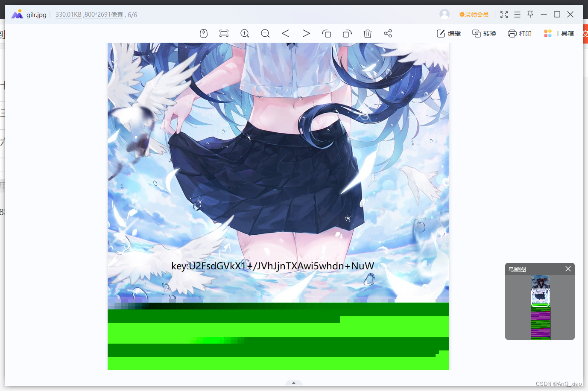Click the 800*2691像素 dimensions text
The width and height of the screenshot is (588, 391).
point(104,15)
